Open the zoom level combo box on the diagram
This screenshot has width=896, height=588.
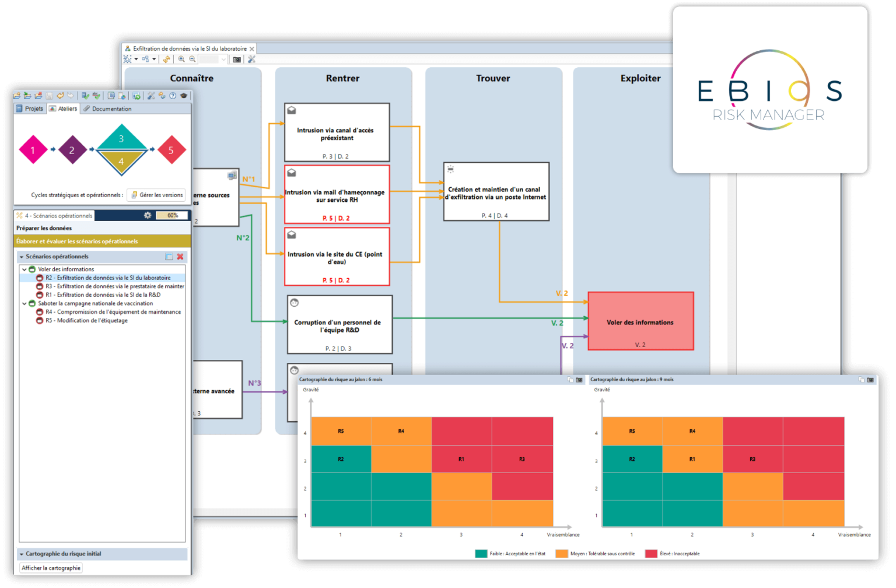pos(212,59)
